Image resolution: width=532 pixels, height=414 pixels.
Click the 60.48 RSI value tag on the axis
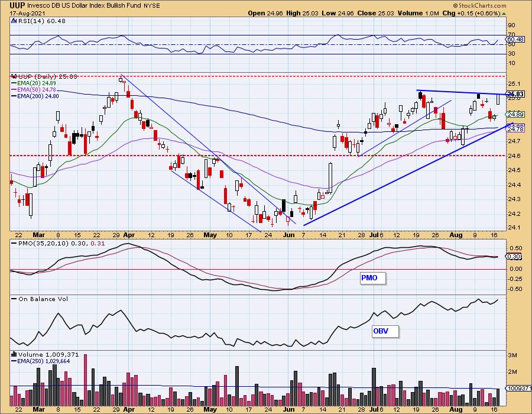tap(515, 40)
